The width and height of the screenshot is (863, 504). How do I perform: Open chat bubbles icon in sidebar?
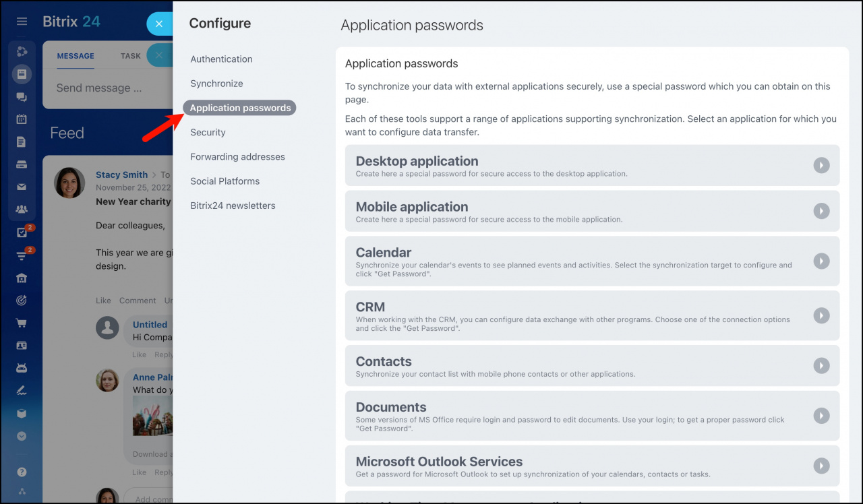(x=22, y=96)
